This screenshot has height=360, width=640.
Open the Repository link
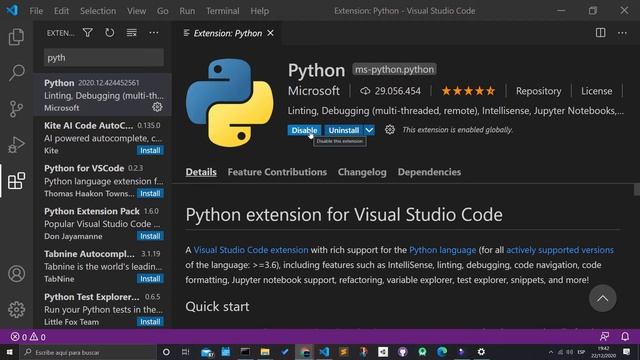tap(538, 91)
